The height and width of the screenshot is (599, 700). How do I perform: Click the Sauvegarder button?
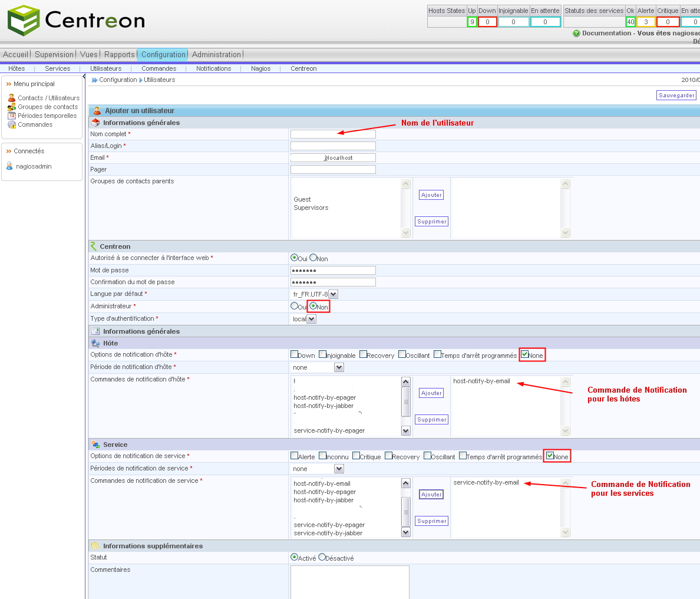(x=676, y=95)
